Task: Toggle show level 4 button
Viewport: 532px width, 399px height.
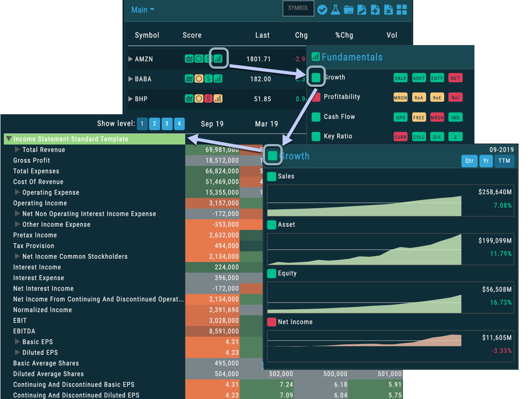Action: [179, 124]
